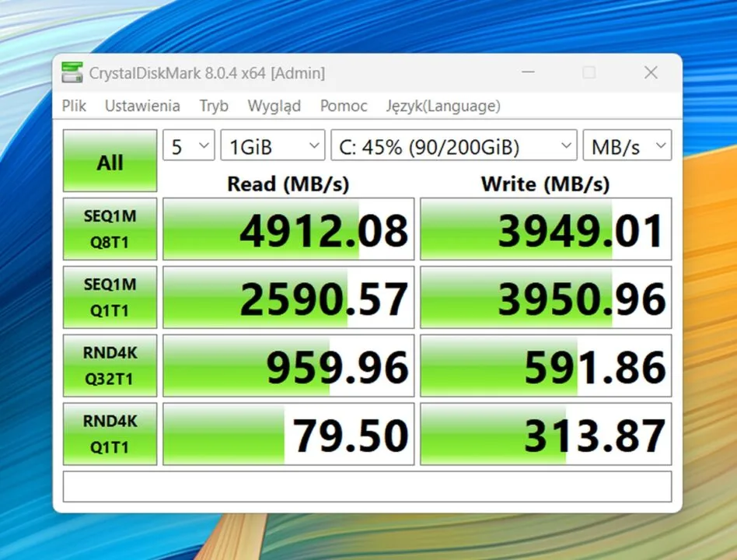737x560 pixels.
Task: Click the read value 79.50
Action: 288,433
